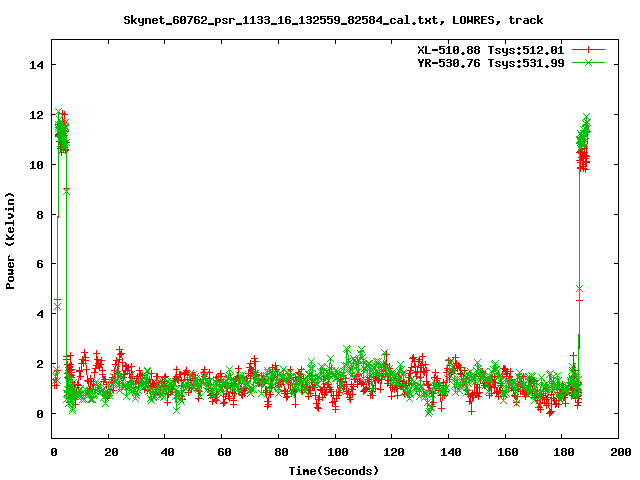
Task: Click the x-axis value 60
Action: [224, 452]
